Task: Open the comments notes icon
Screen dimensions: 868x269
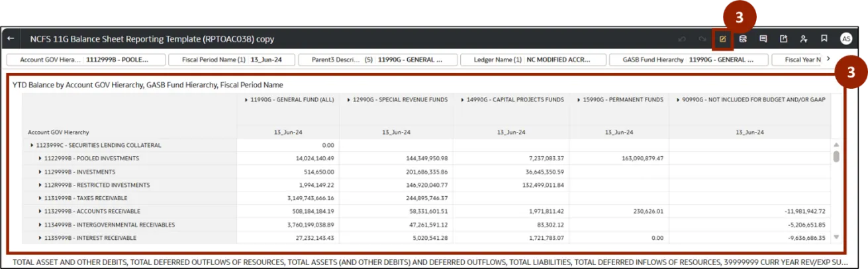Action: coord(763,39)
